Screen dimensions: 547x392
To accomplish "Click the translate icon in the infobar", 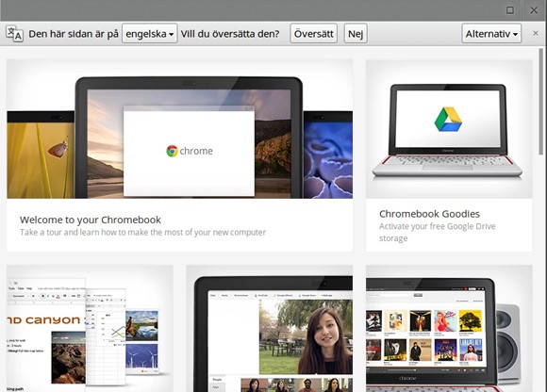I will [x=14, y=34].
